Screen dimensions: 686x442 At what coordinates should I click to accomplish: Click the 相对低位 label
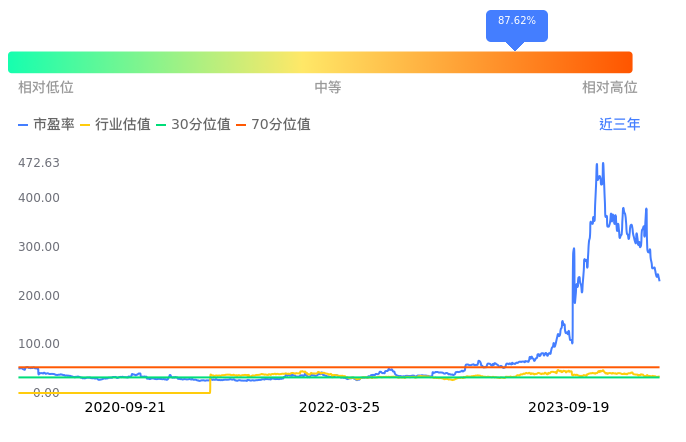pos(46,88)
